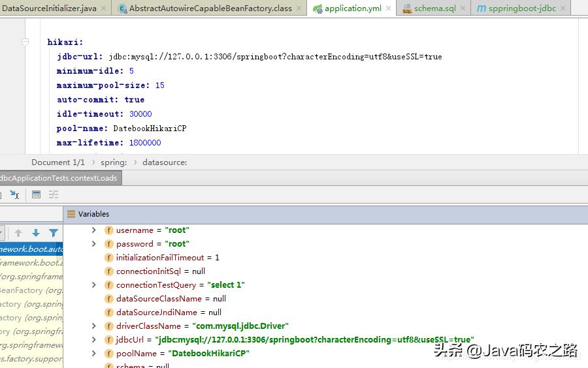Click the field icon beside password

[x=108, y=244]
